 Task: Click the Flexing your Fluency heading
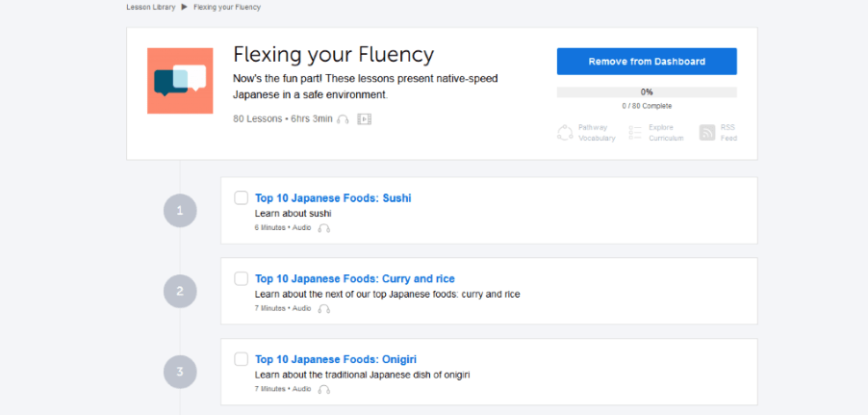333,55
